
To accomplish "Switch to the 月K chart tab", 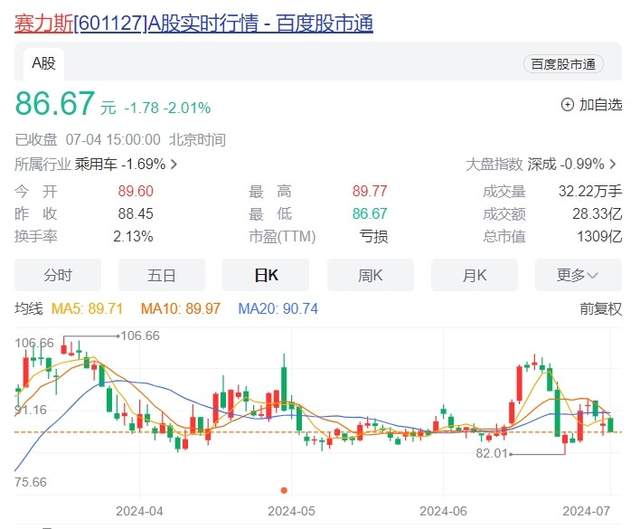I will (x=474, y=275).
